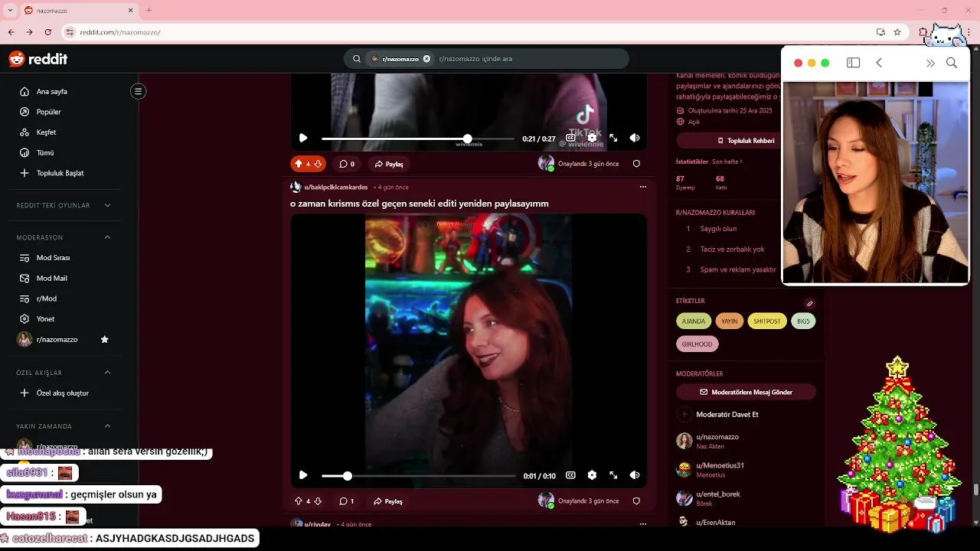Play the TikTok video at top
Screen dimensions: 980x551
click(303, 139)
